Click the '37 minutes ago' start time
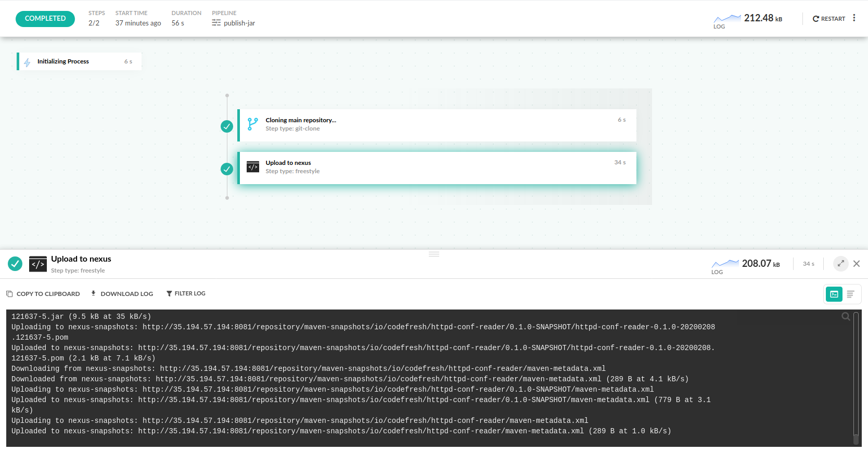Screen dimensions: 868x451 click(x=138, y=23)
